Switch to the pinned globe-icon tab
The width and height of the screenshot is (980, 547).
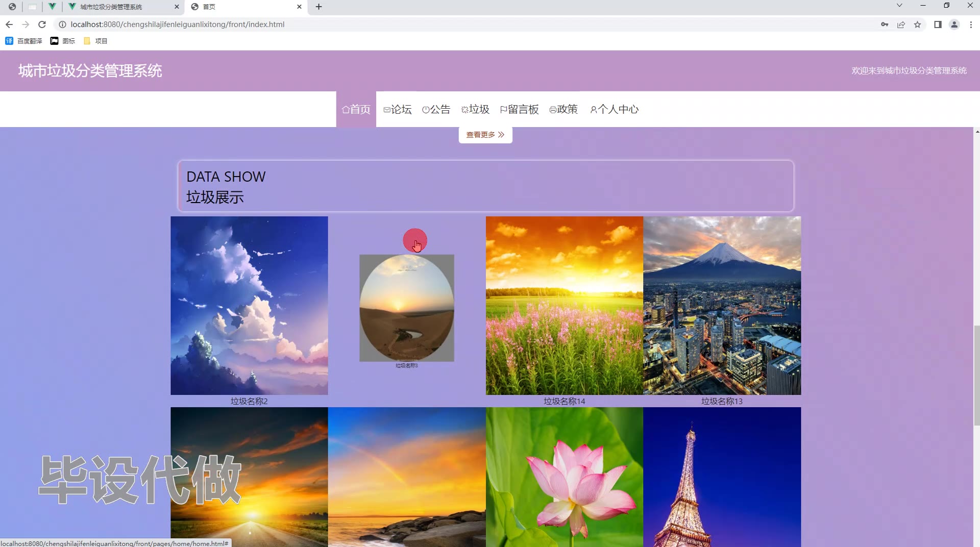(x=12, y=7)
